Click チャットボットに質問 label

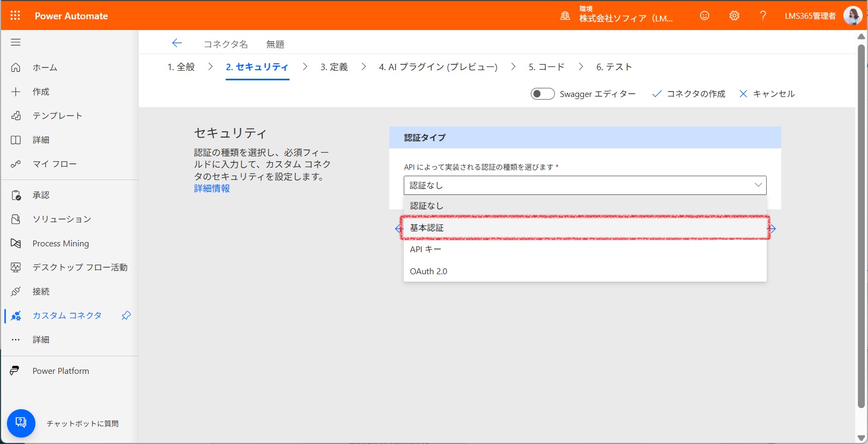83,424
